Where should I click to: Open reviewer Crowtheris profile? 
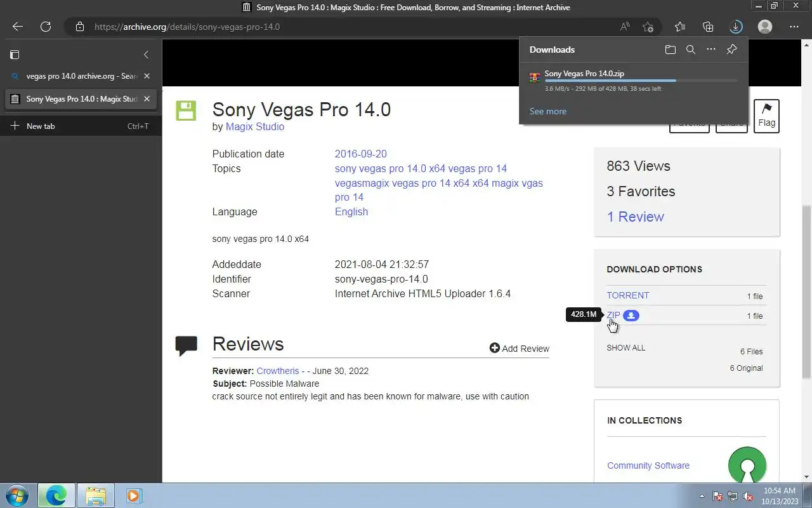pyautogui.click(x=278, y=371)
